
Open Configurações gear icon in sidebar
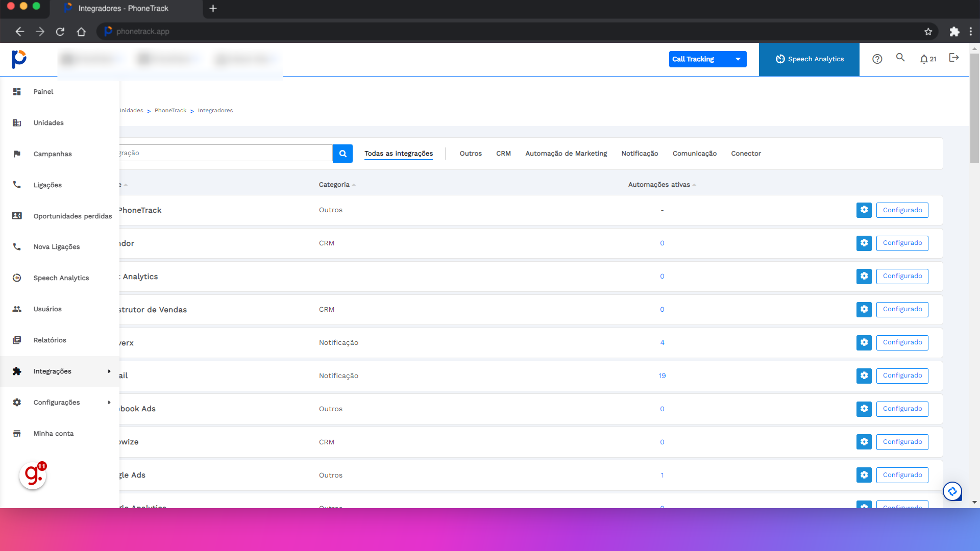click(x=17, y=403)
